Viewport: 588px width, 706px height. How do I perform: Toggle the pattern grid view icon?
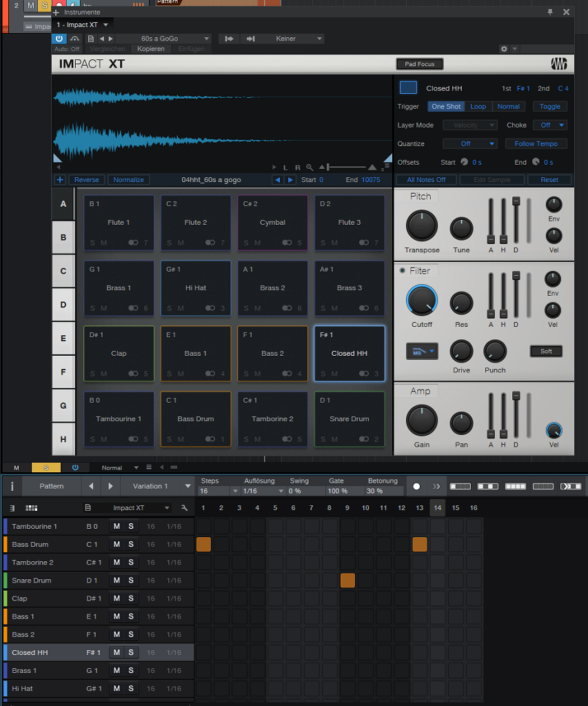pyautogui.click(x=32, y=508)
